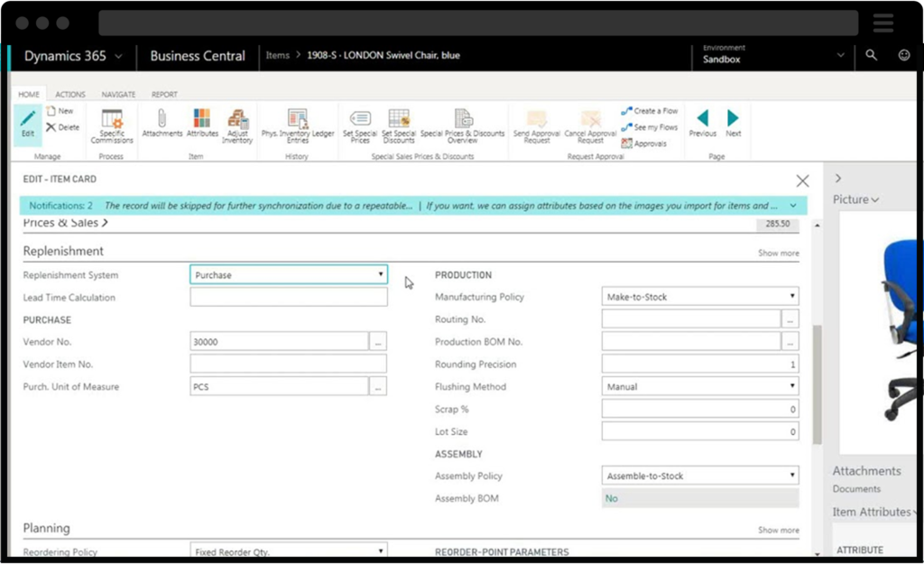Click the Lead Time Calculation field

[289, 297]
